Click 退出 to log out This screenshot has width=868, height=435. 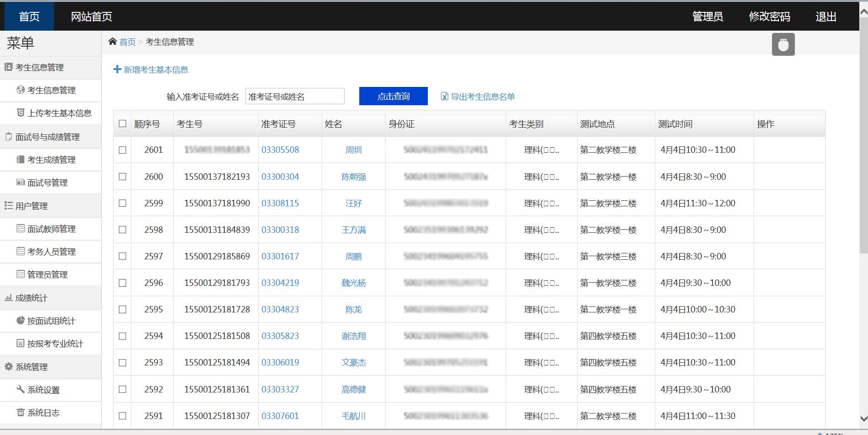tap(826, 16)
